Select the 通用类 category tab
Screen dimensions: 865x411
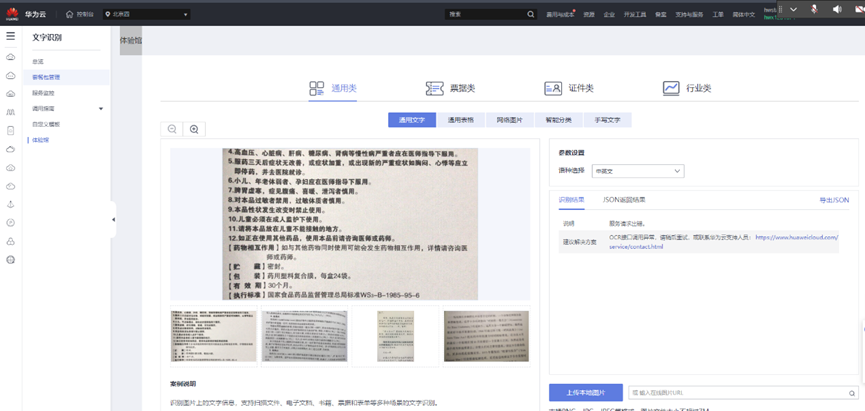[333, 88]
